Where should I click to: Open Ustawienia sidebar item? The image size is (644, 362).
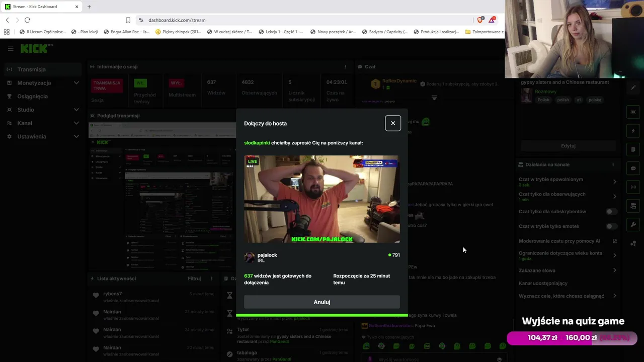pyautogui.click(x=32, y=137)
